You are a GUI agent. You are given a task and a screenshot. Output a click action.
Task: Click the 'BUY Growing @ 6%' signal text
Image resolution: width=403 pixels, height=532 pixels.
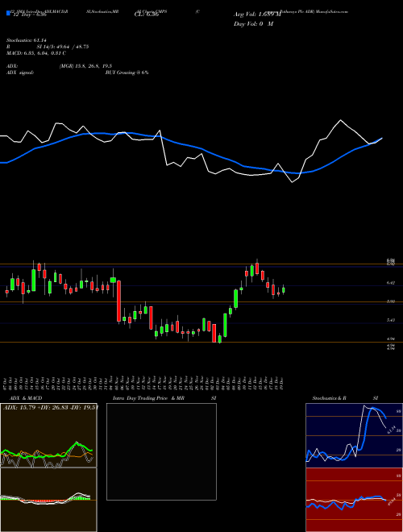(x=127, y=73)
